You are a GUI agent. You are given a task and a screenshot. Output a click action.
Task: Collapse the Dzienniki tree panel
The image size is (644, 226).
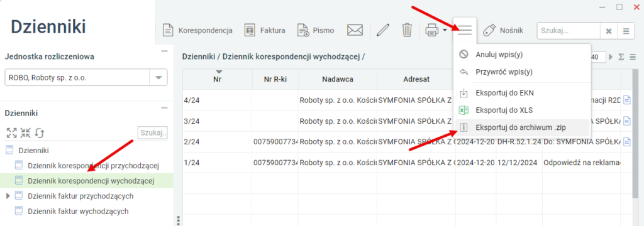coord(164,108)
